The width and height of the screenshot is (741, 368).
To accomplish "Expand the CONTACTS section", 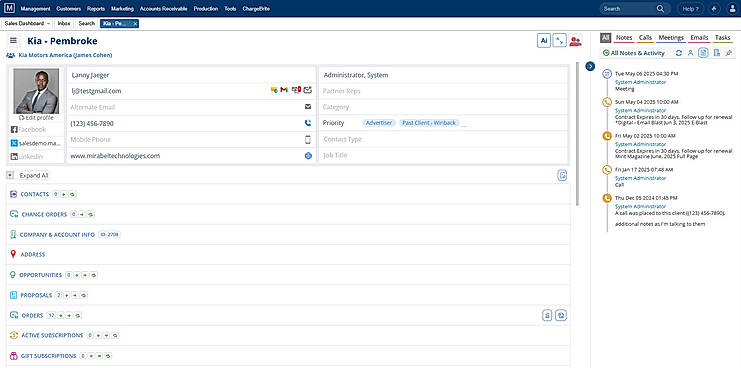I will point(34,194).
